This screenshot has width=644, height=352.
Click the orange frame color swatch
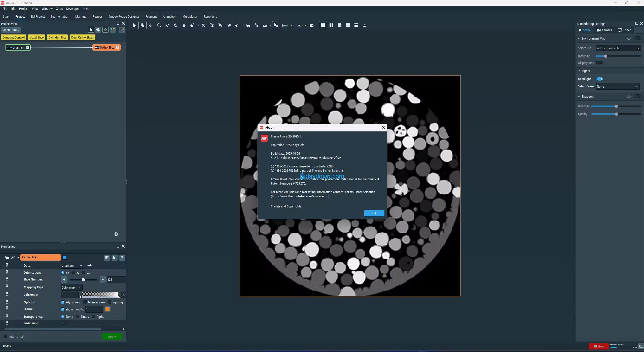pos(108,309)
